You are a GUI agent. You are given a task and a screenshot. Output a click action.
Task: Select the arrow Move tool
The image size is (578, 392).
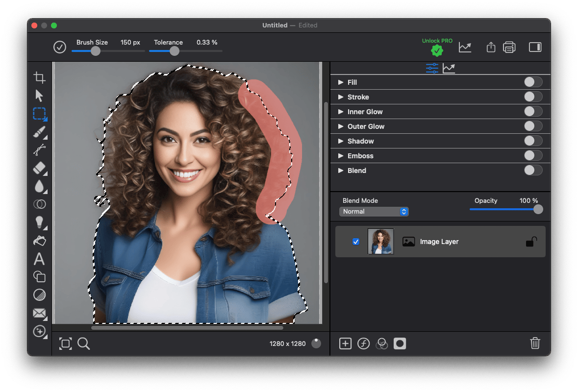pyautogui.click(x=39, y=96)
